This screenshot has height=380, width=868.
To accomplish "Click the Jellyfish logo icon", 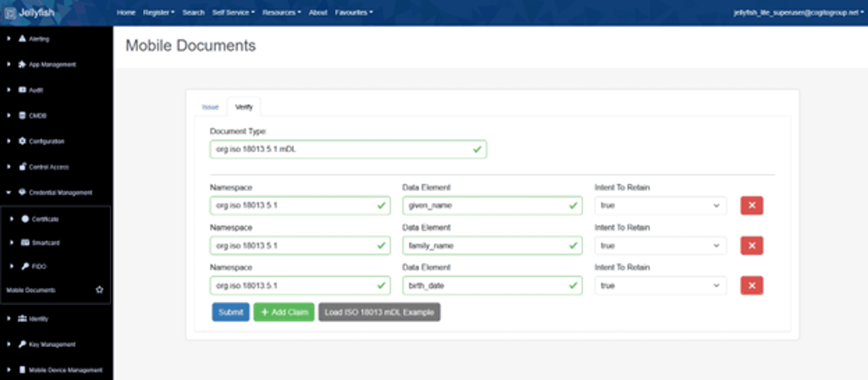I will click(x=10, y=13).
